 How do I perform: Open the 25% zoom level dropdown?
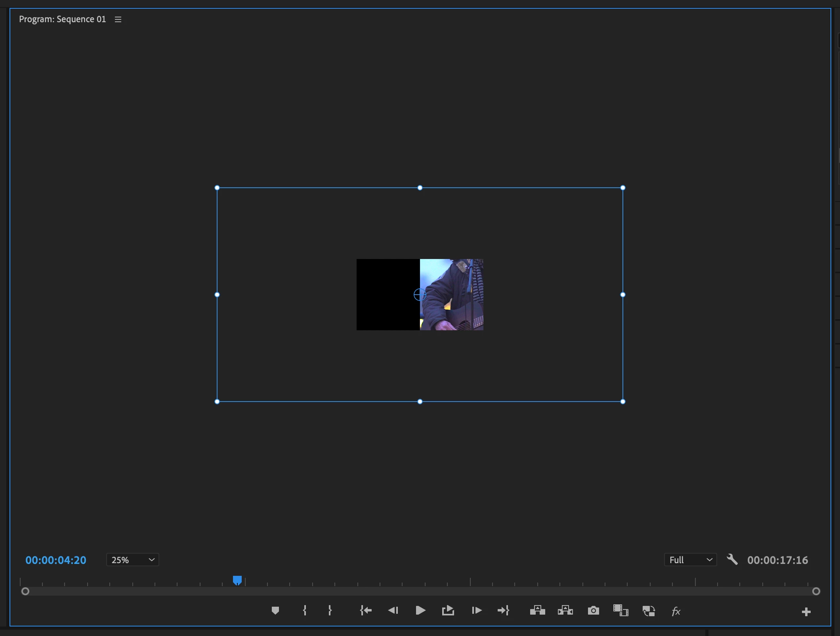coord(132,560)
